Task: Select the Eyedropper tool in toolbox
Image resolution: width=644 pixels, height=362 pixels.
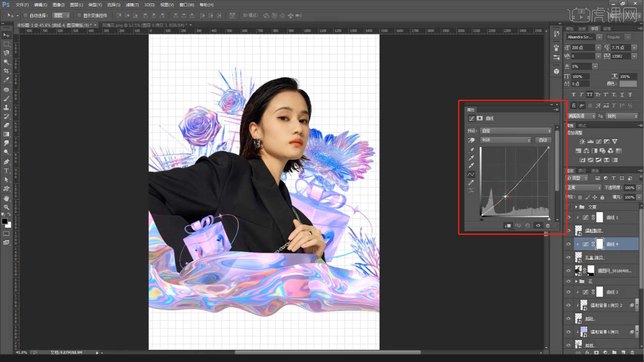Action: tap(6, 80)
